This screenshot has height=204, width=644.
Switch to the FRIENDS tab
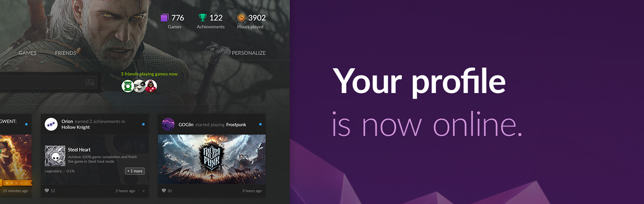pyautogui.click(x=66, y=53)
